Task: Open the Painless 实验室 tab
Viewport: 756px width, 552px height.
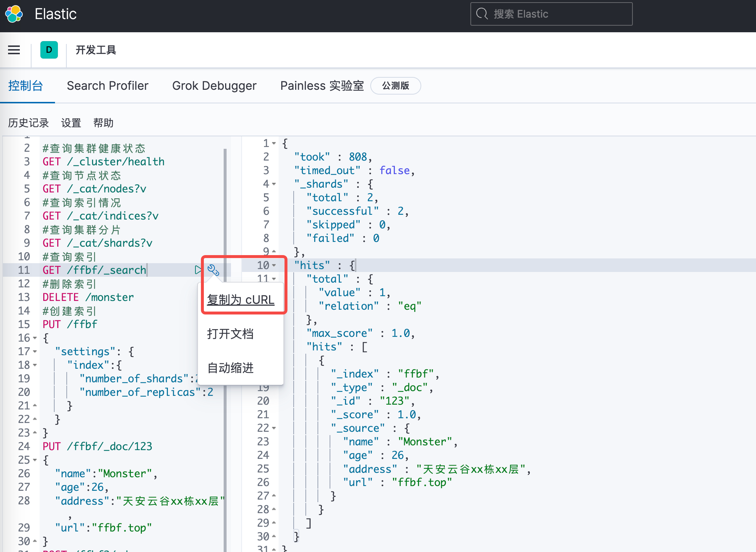Action: coord(322,86)
